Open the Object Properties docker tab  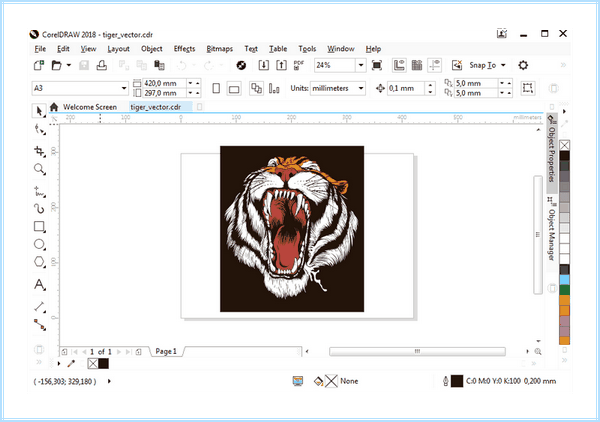(x=551, y=153)
